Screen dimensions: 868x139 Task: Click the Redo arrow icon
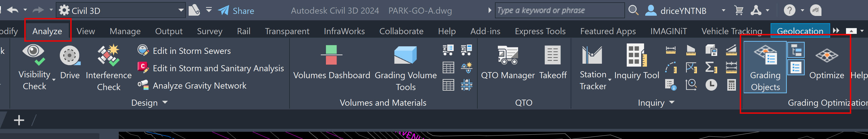[x=38, y=10]
